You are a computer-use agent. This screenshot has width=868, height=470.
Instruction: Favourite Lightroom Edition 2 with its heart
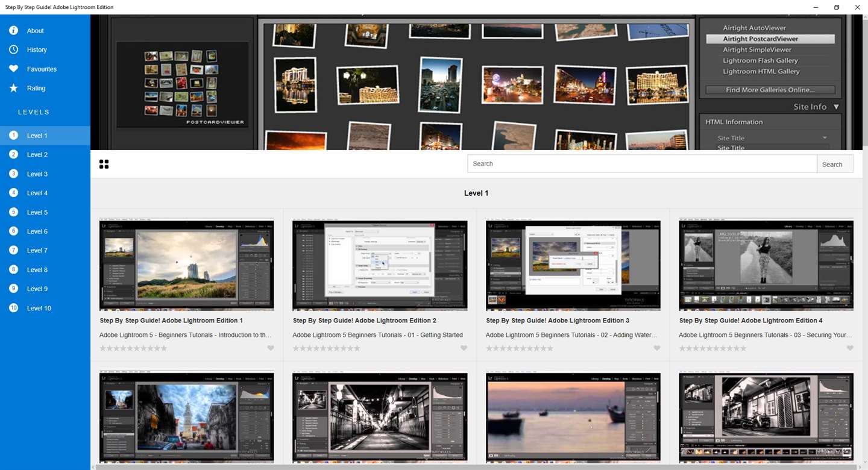click(x=464, y=348)
